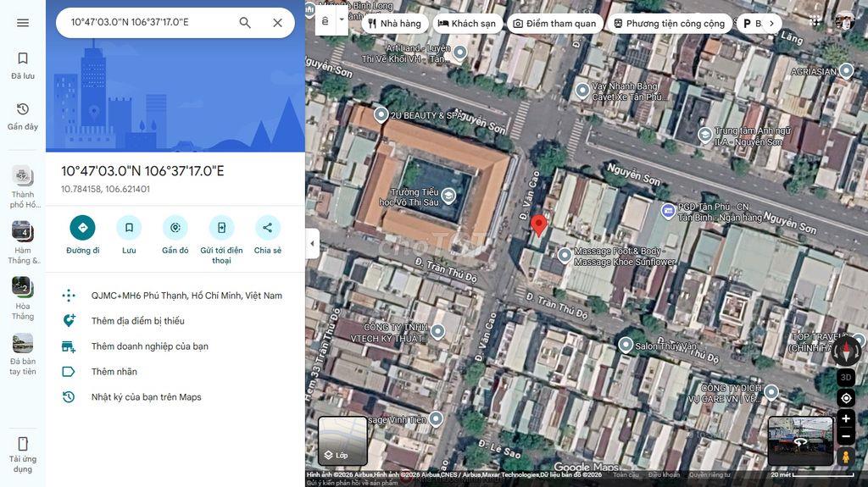
Task: Switch map layer with Lớp thumbnail
Action: tap(342, 440)
